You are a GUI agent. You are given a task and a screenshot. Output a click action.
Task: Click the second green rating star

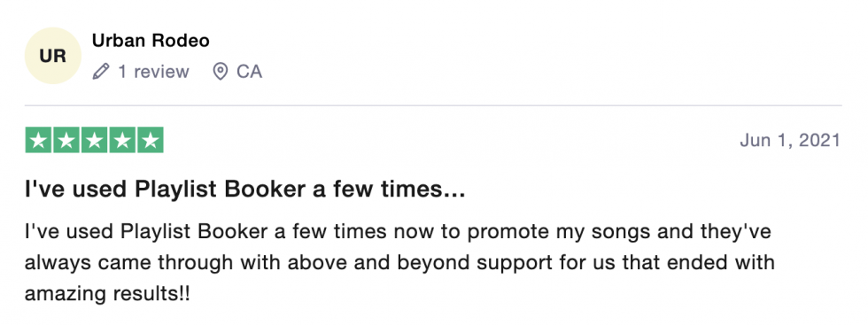66,140
